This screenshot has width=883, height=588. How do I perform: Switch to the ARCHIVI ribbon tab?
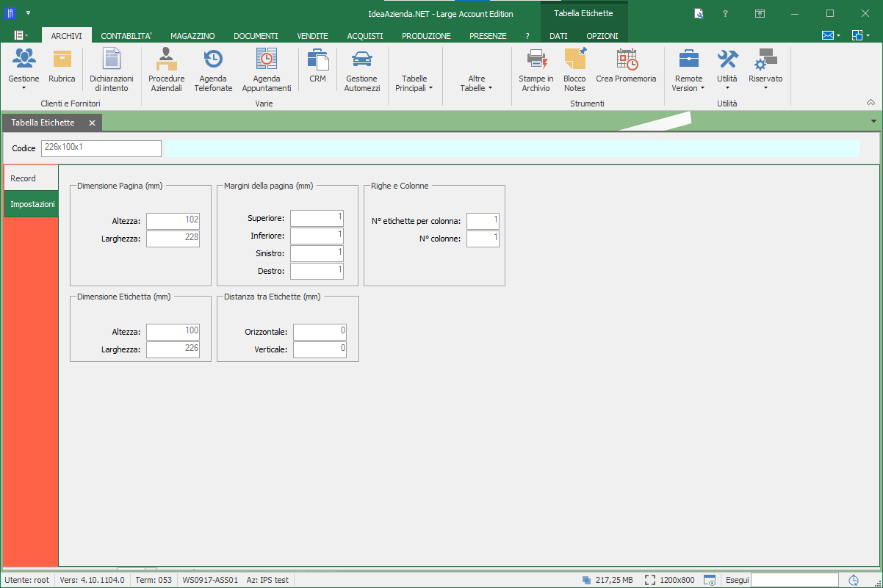[67, 35]
